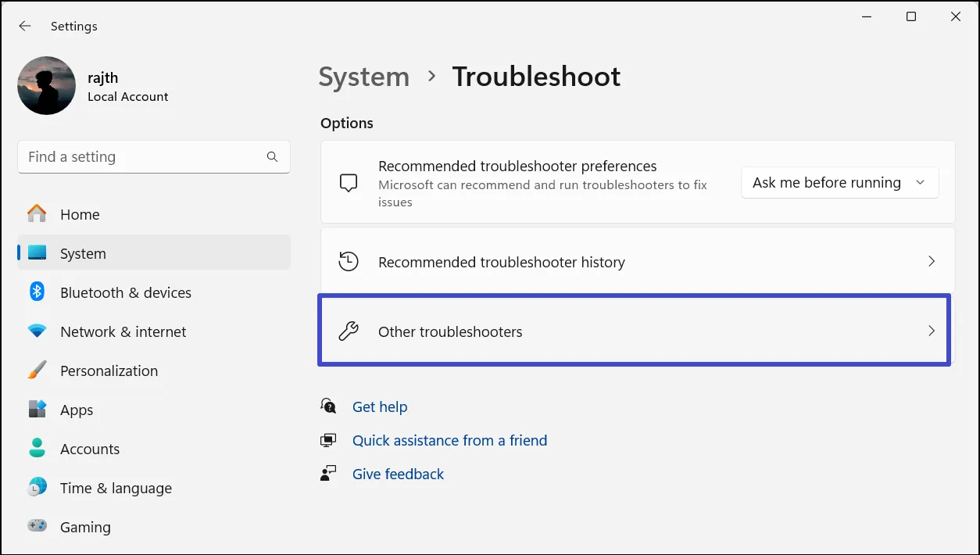Click the search magnifier icon
The height and width of the screenshot is (555, 980).
point(272,157)
